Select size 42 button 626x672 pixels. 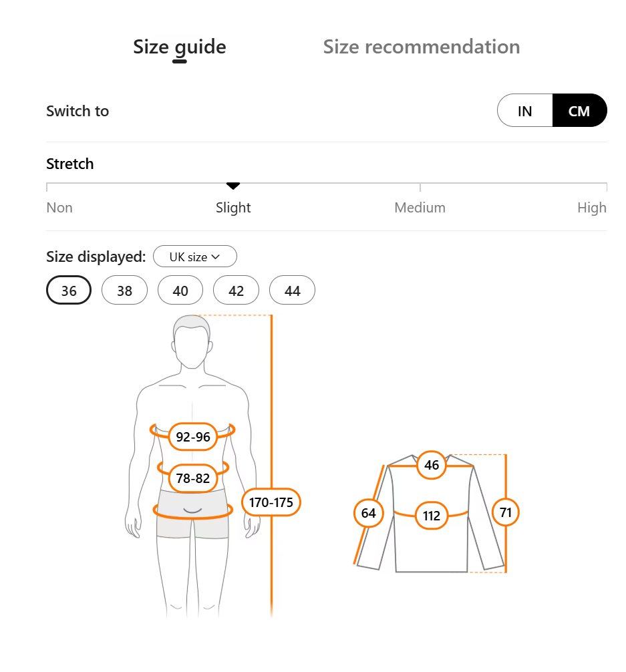[x=236, y=291]
